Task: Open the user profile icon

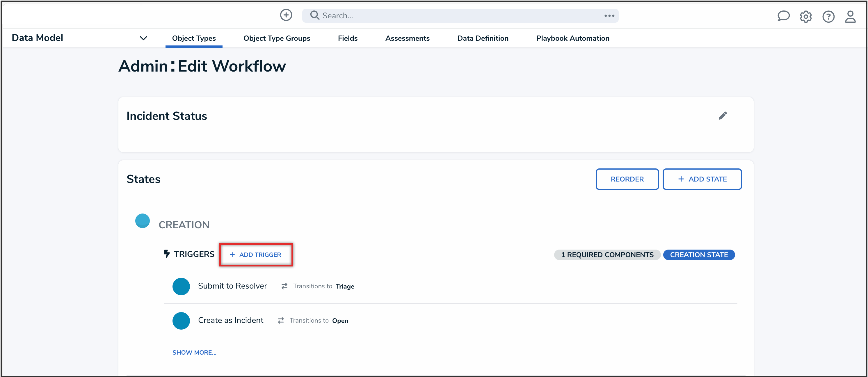Action: 850,17
